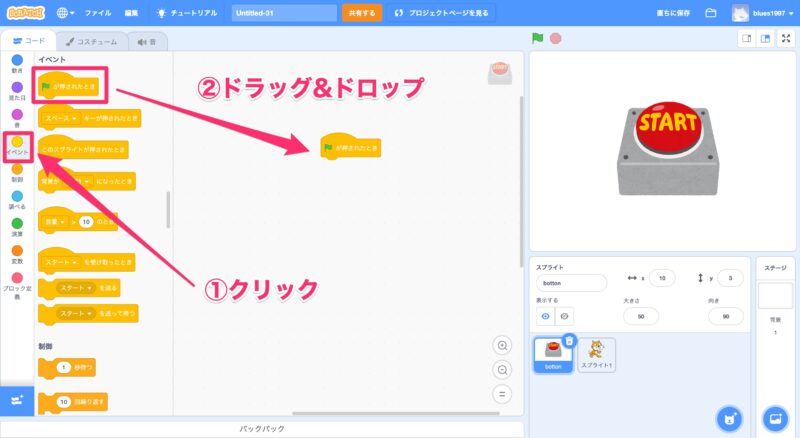Click the project title field Untitled-31

tap(283, 13)
